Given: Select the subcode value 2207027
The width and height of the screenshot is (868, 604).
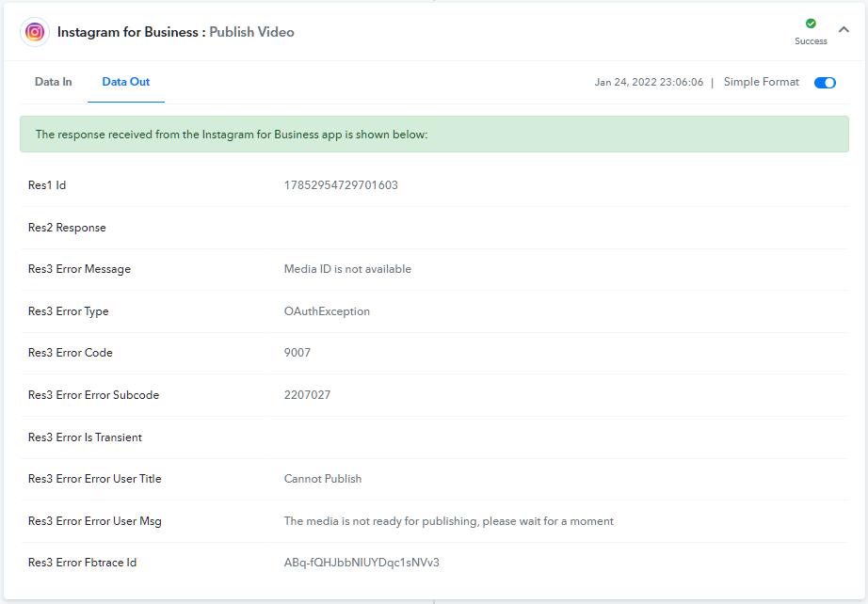Looking at the screenshot, I should 307,395.
